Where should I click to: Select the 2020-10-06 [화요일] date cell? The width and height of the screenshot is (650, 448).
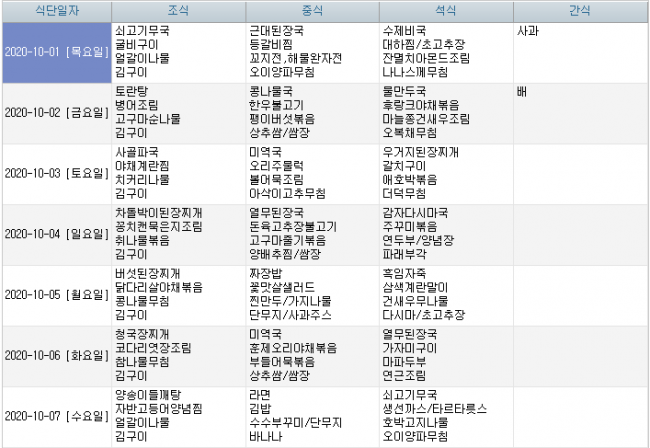pos(56,355)
